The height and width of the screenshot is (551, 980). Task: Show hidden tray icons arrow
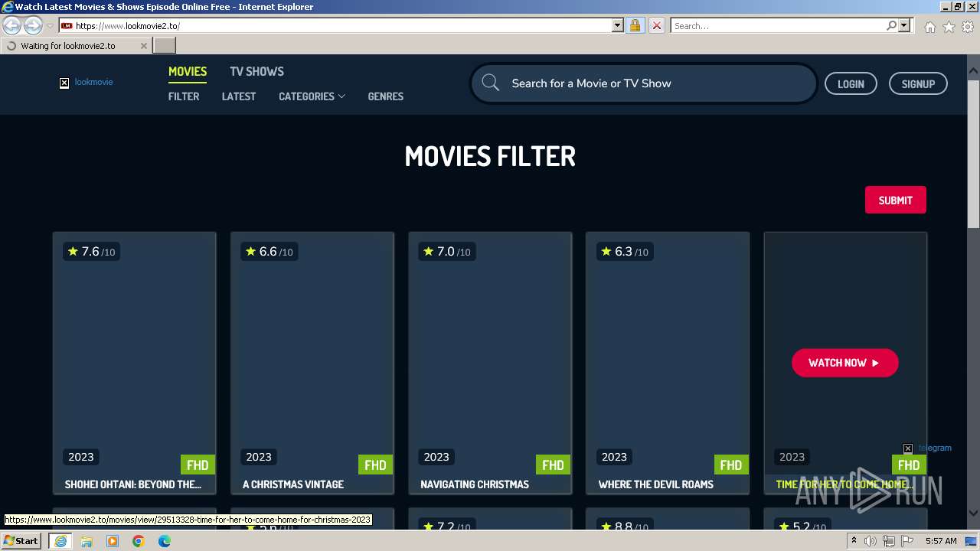(854, 541)
